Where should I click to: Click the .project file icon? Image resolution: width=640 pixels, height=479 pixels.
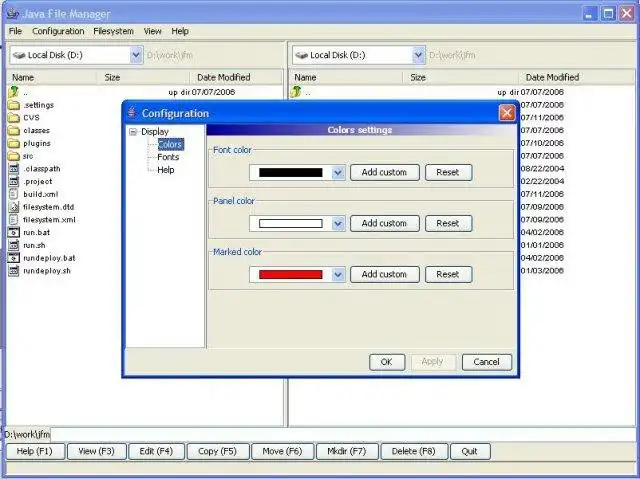[14, 182]
